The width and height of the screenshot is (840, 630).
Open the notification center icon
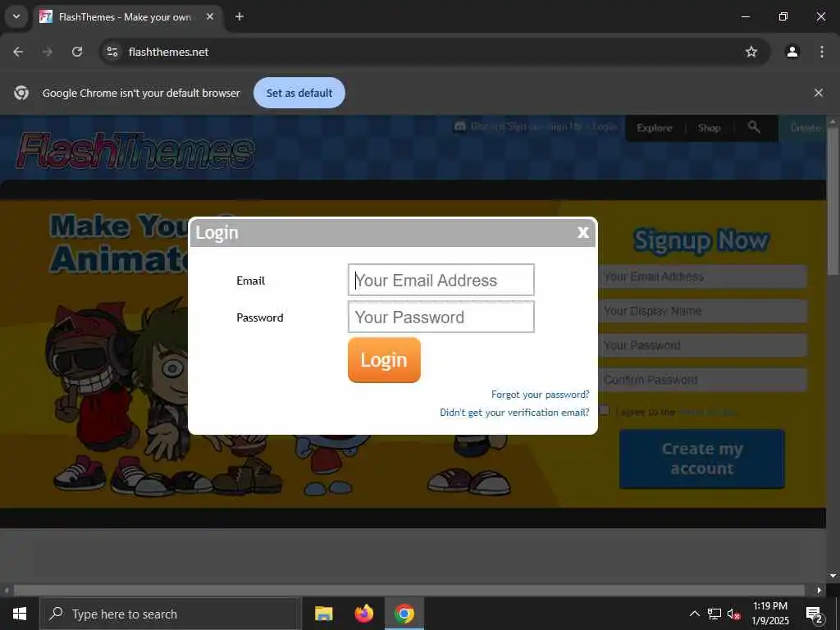814,614
